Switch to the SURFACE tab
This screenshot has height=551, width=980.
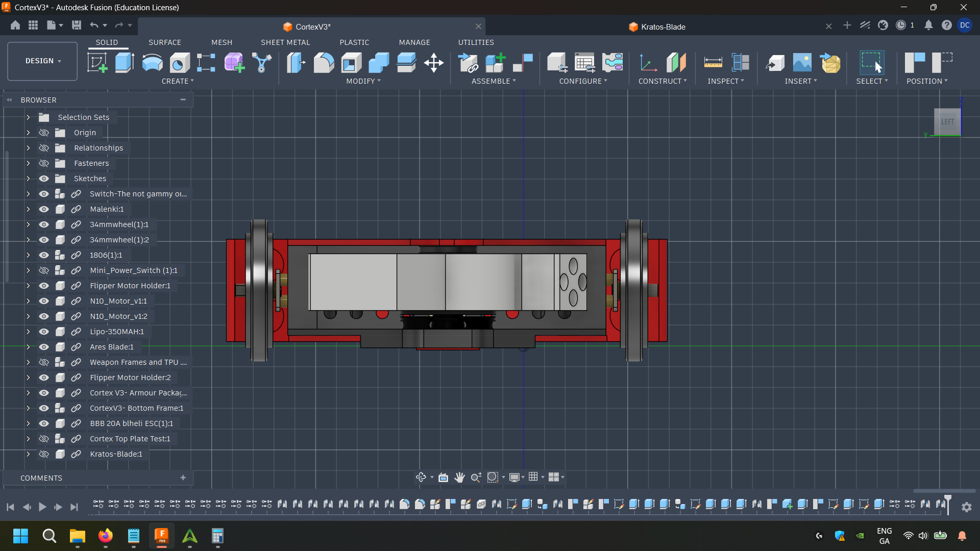(164, 42)
